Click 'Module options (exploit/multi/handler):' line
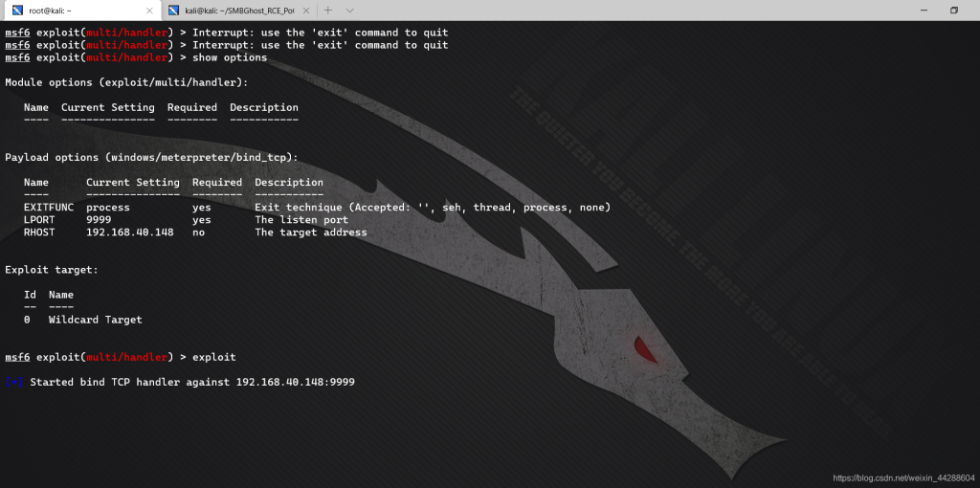The height and width of the screenshot is (488, 980). (127, 82)
